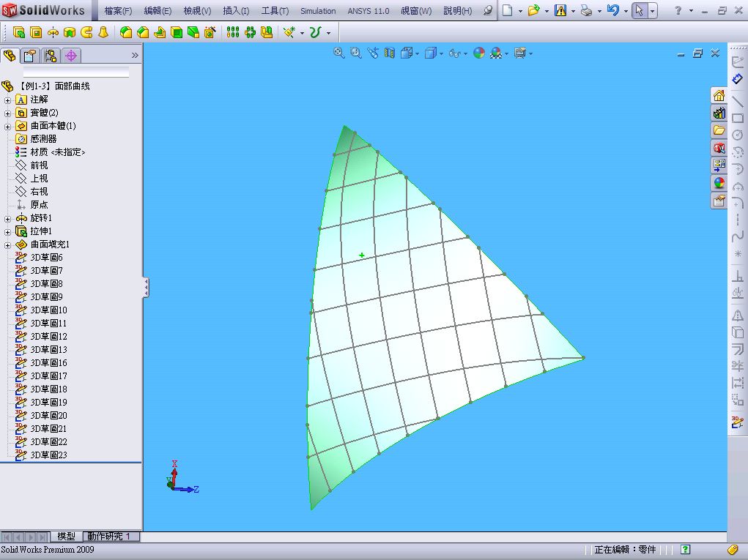Viewport: 748px width, 560px height.
Task: Click the Previous View icon
Action: [x=373, y=53]
